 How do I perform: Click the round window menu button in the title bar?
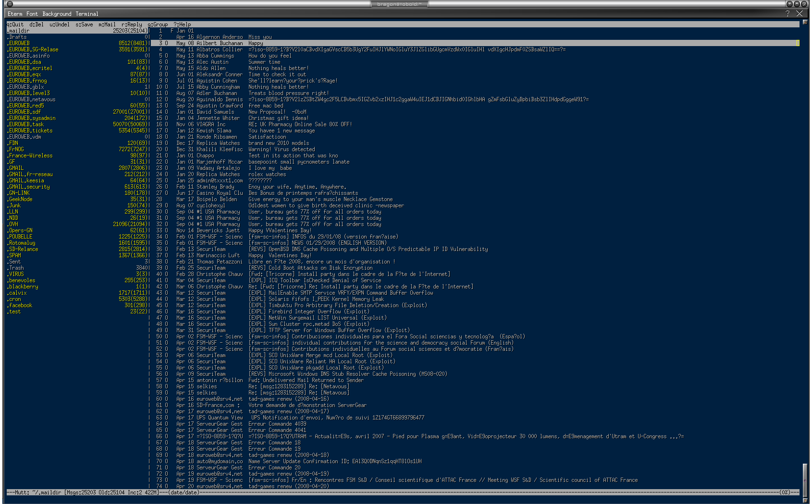9,4
